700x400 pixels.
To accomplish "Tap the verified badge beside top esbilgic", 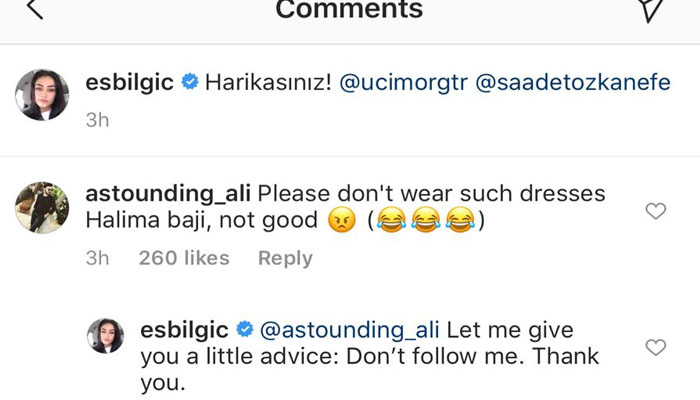I will pos(189,83).
